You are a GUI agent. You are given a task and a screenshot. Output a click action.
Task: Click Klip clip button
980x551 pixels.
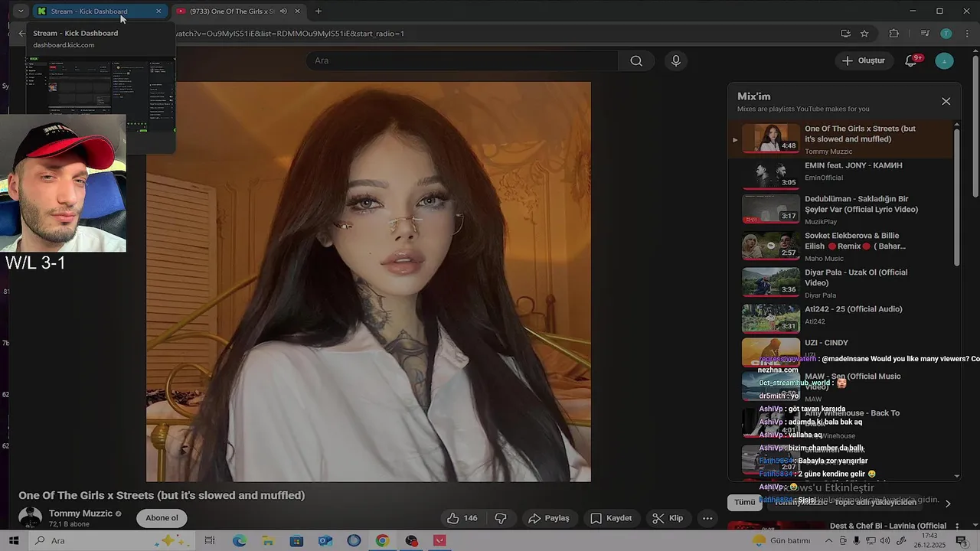pos(668,518)
